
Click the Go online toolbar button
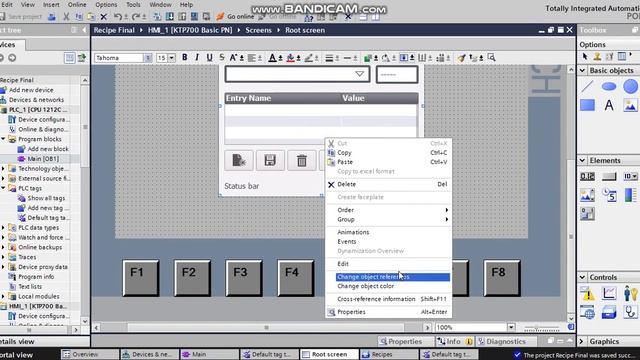[x=236, y=16]
